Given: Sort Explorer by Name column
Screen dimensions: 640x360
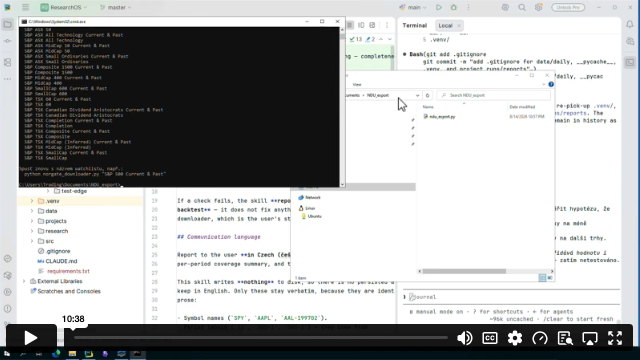Looking at the screenshot, I should tap(428, 107).
